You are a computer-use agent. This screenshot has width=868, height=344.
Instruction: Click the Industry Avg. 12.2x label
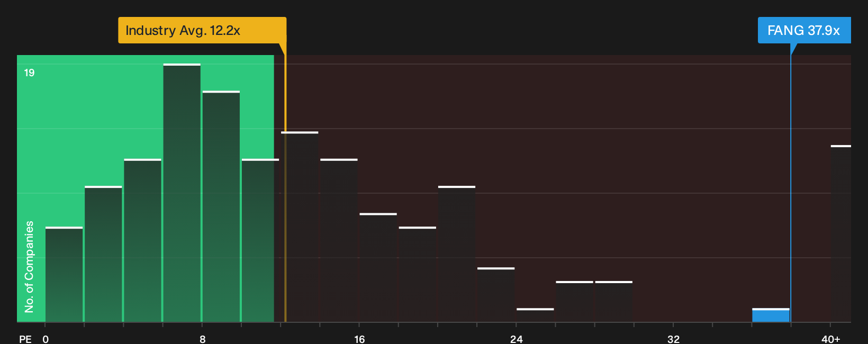click(x=202, y=30)
